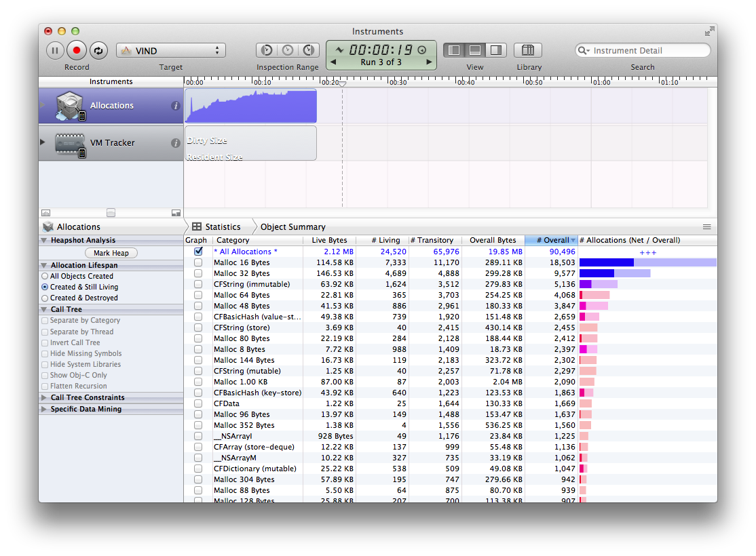756x556 pixels.
Task: Expand the VM Tracker instrument row
Action: tap(43, 142)
